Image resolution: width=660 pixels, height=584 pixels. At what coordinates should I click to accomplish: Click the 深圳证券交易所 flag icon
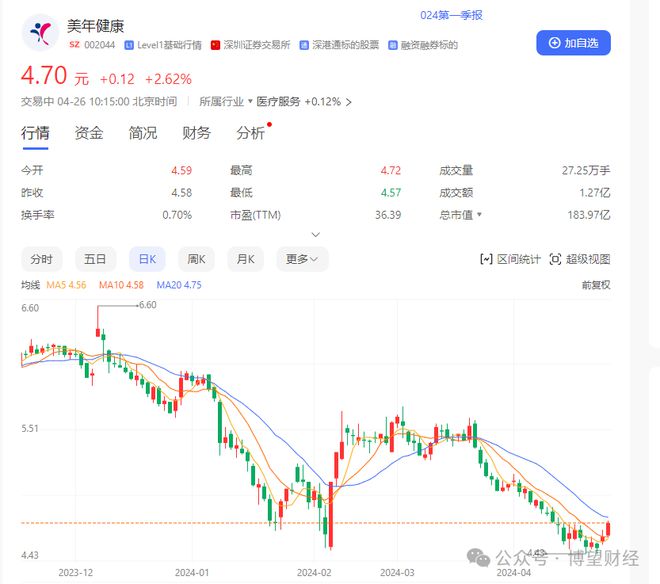coord(216,45)
